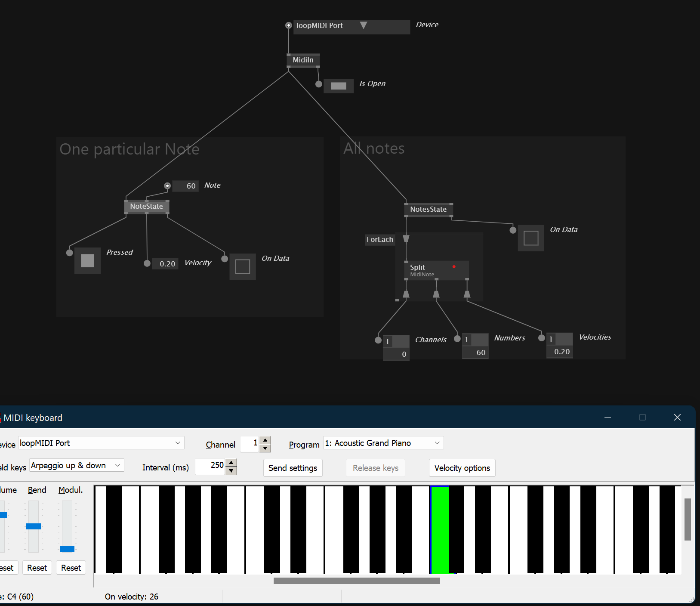Select the NoteState node

pyautogui.click(x=146, y=207)
